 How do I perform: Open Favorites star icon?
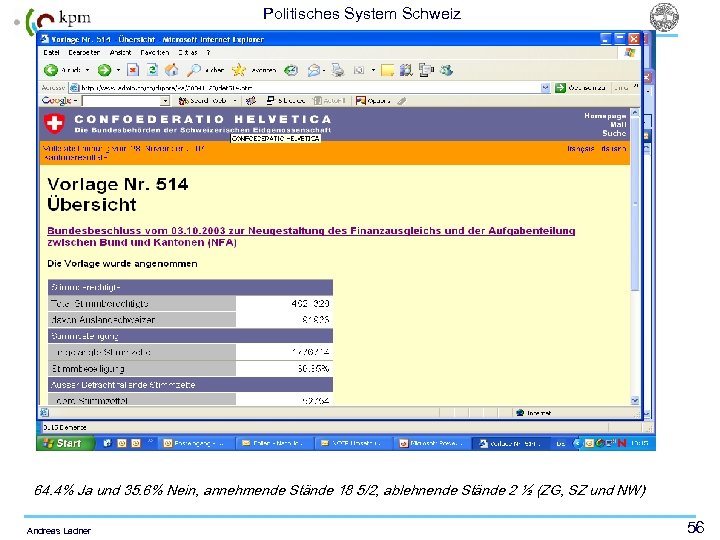pos(239,70)
